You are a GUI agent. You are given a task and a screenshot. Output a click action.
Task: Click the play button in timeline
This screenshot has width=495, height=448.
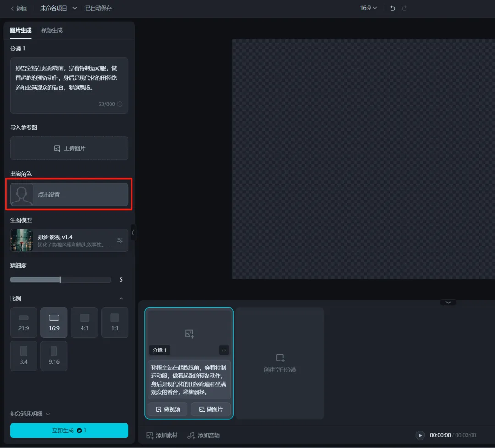point(420,435)
